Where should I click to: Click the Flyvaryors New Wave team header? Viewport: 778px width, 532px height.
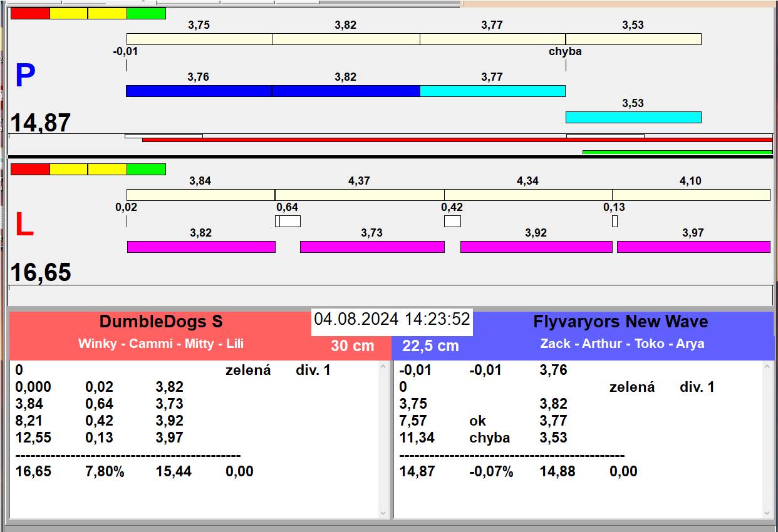click(620, 322)
